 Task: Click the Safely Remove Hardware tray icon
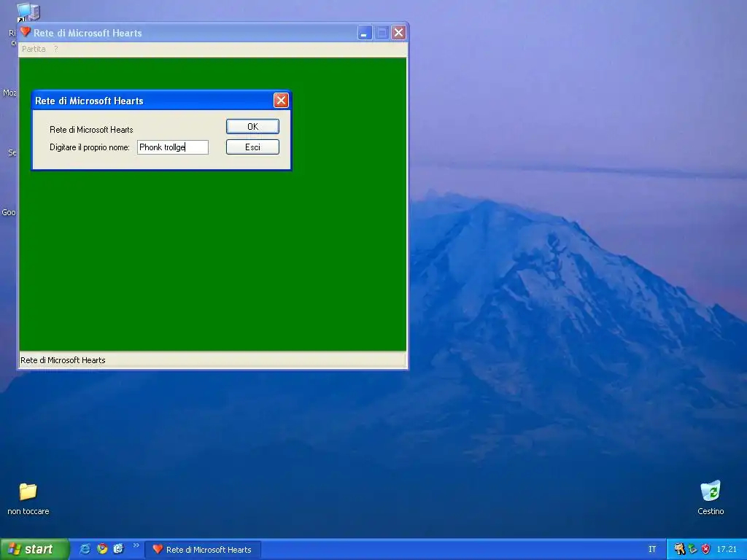(x=693, y=549)
